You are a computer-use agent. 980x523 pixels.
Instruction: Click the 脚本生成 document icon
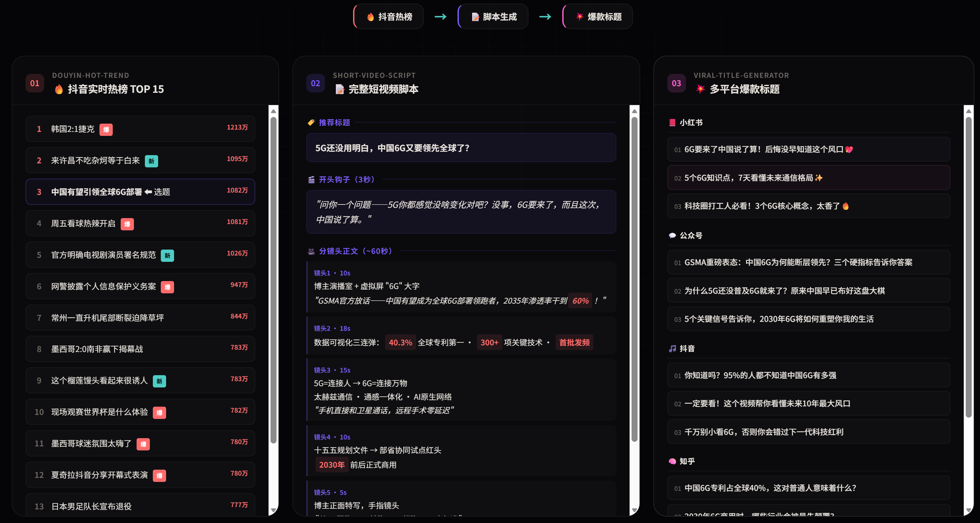[475, 17]
